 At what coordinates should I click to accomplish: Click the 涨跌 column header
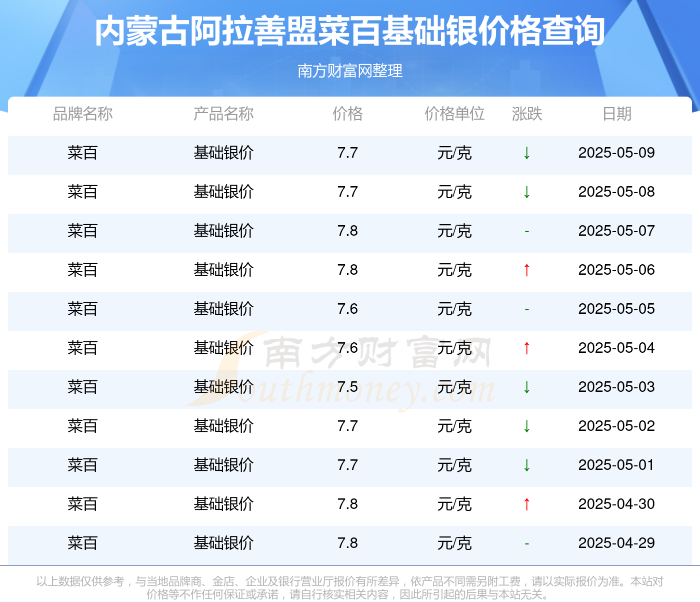pyautogui.click(x=527, y=114)
